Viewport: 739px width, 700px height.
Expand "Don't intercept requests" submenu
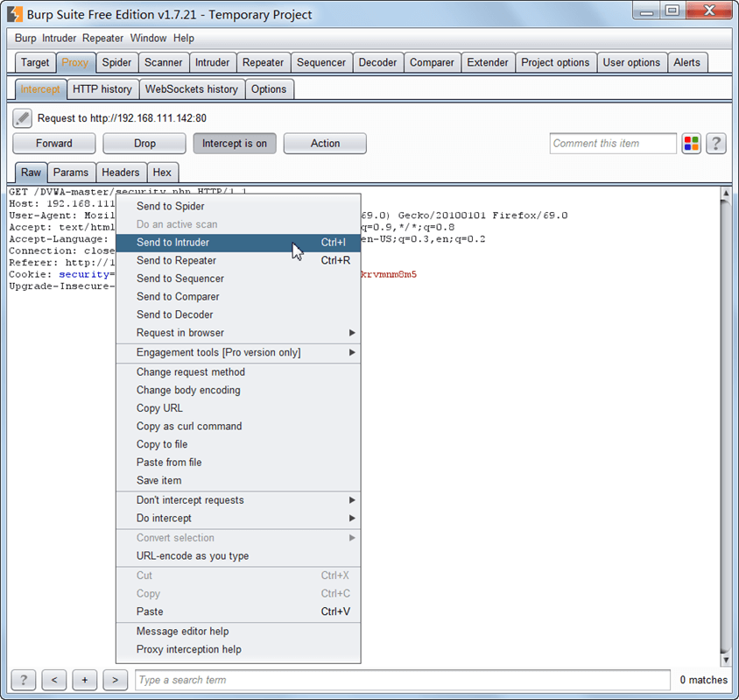pos(238,500)
